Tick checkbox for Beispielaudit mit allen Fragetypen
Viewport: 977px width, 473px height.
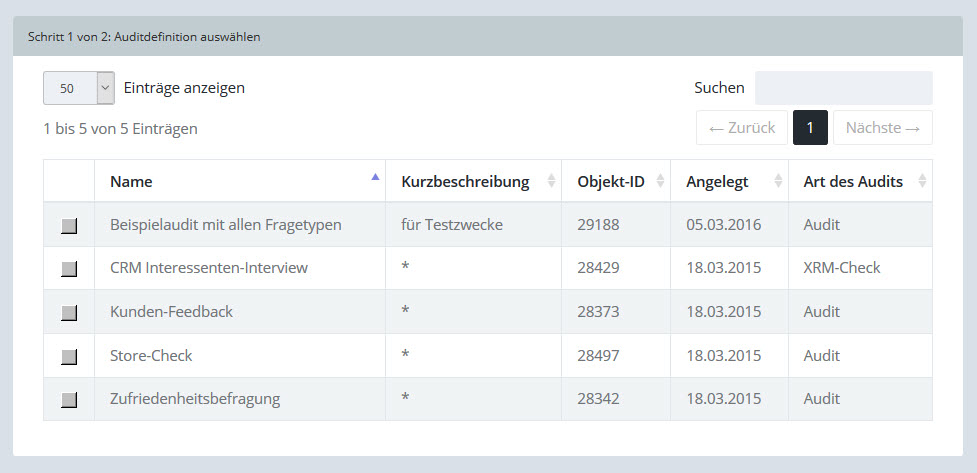(69, 226)
